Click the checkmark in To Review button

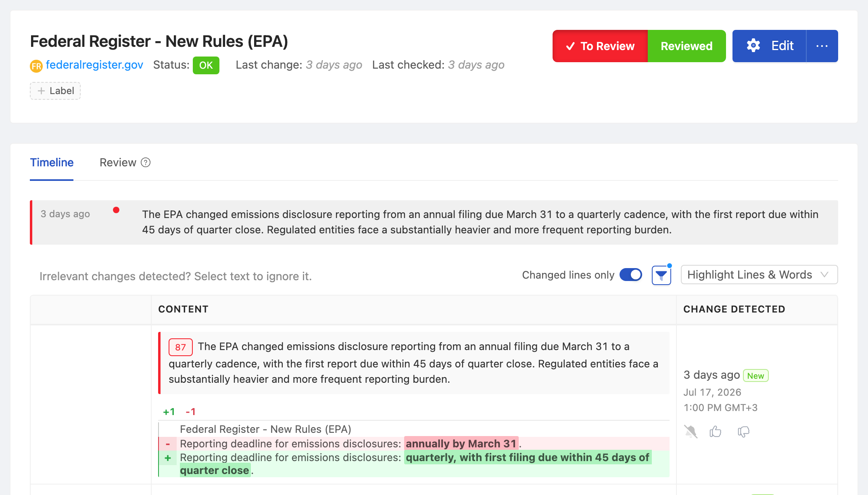tap(570, 46)
